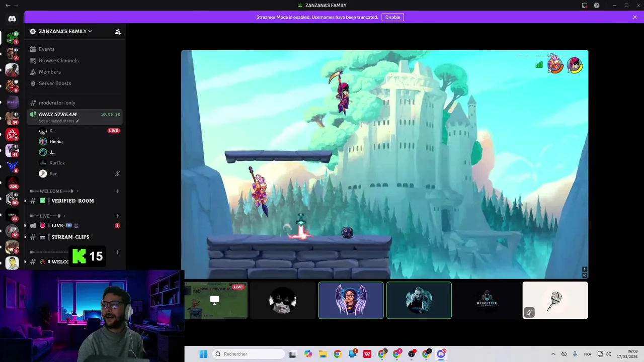Switch the FRA keyboard language

click(588, 354)
